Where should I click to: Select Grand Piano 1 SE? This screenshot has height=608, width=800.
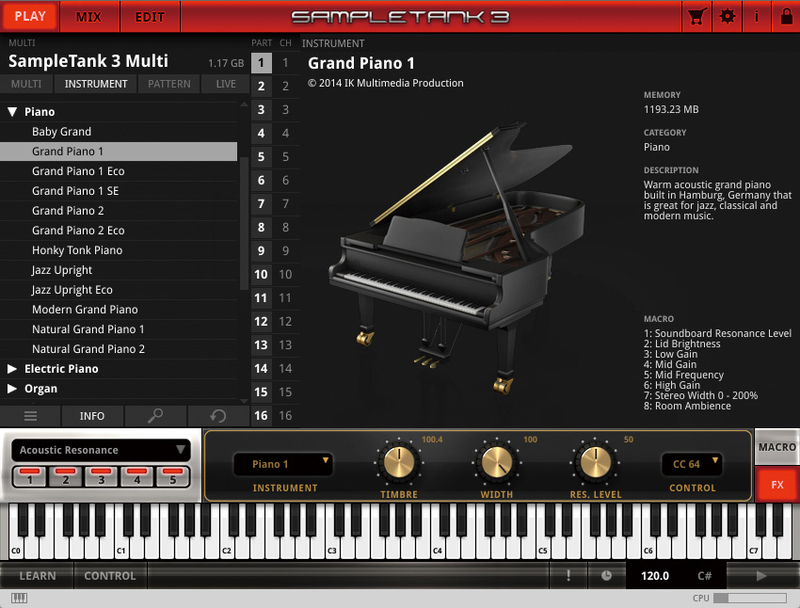click(118, 191)
